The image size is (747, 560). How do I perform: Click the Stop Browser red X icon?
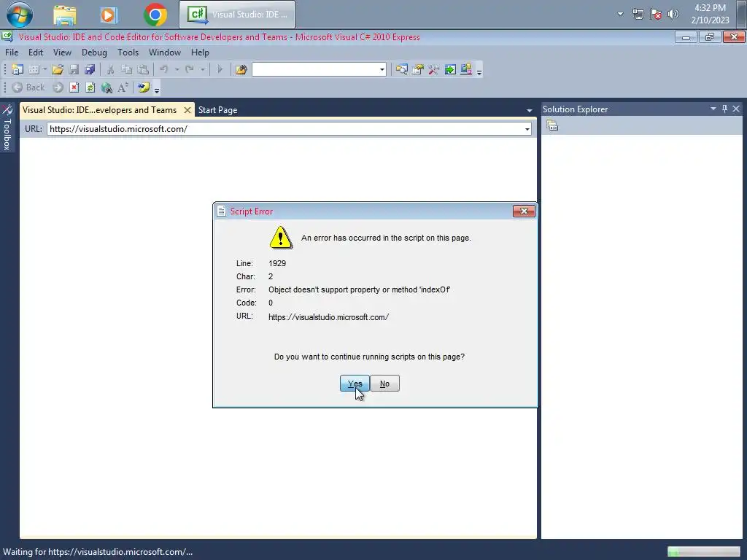(74, 87)
